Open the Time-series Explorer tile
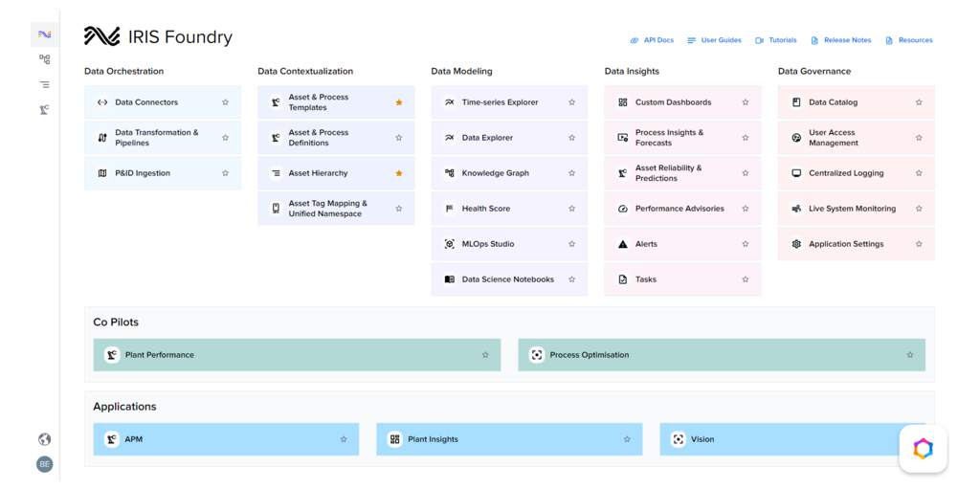This screenshot has width=980, height=490. tap(500, 102)
